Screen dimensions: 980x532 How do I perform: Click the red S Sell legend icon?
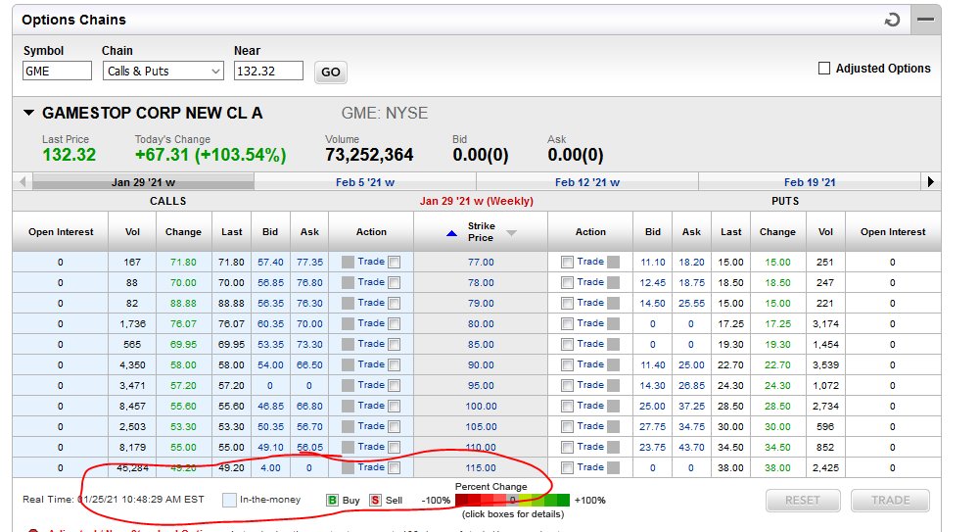[375, 500]
